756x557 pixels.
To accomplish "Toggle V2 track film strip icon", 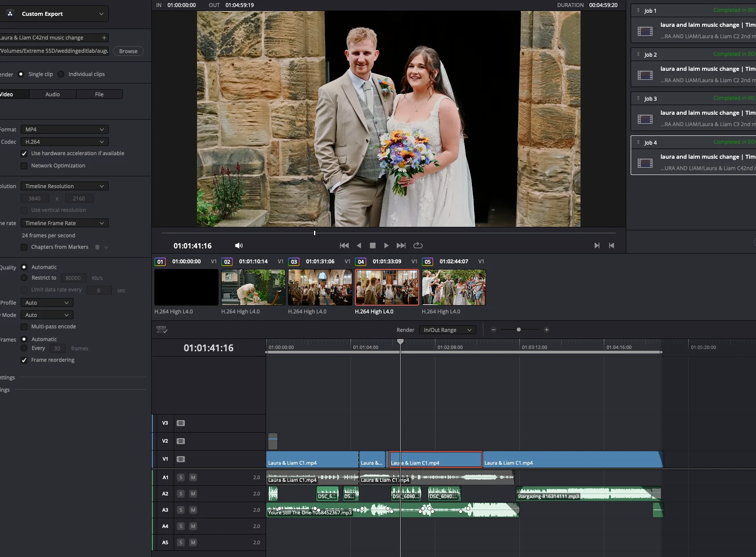I will [x=181, y=441].
